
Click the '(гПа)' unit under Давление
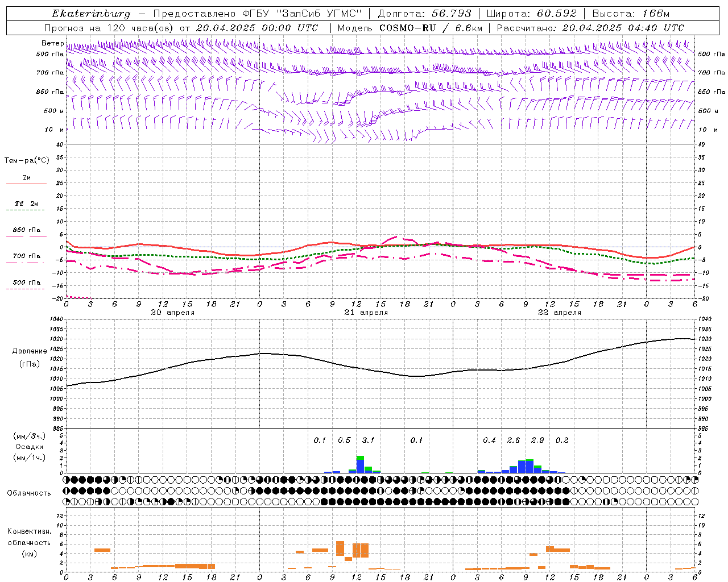[x=30, y=364]
